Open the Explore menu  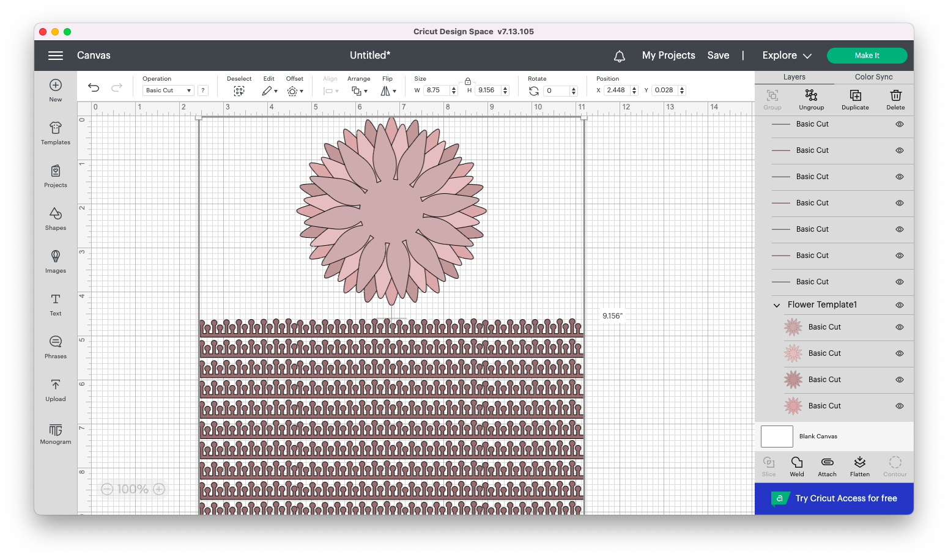point(786,55)
